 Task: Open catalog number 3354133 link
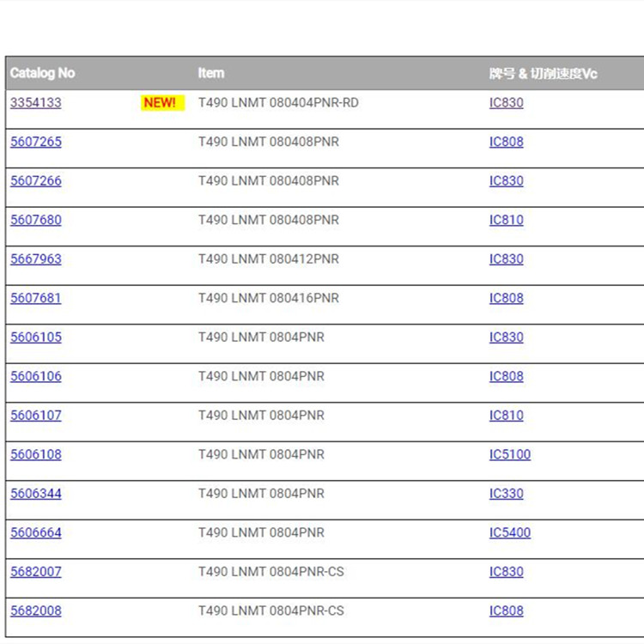pos(36,103)
